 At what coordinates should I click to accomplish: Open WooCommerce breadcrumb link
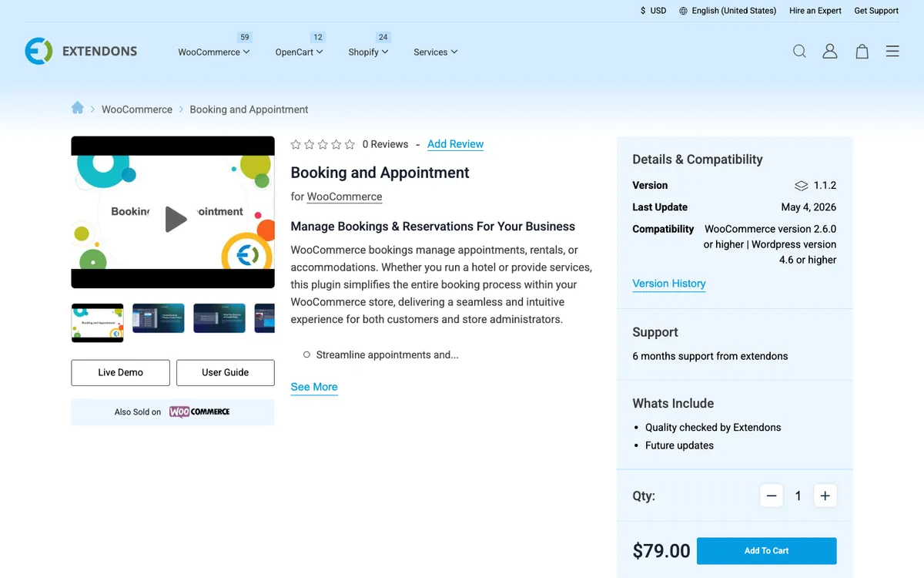coord(137,109)
